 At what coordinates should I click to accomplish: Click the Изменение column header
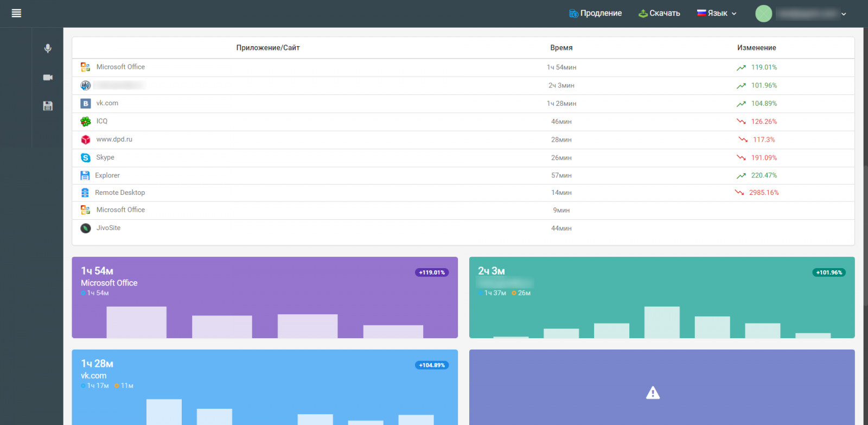click(757, 48)
